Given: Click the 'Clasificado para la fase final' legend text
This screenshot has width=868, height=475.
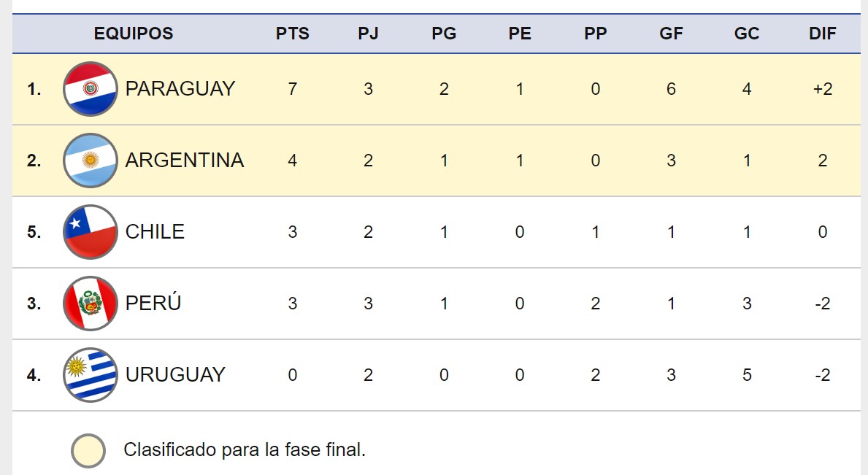Looking at the screenshot, I should coord(245,449).
